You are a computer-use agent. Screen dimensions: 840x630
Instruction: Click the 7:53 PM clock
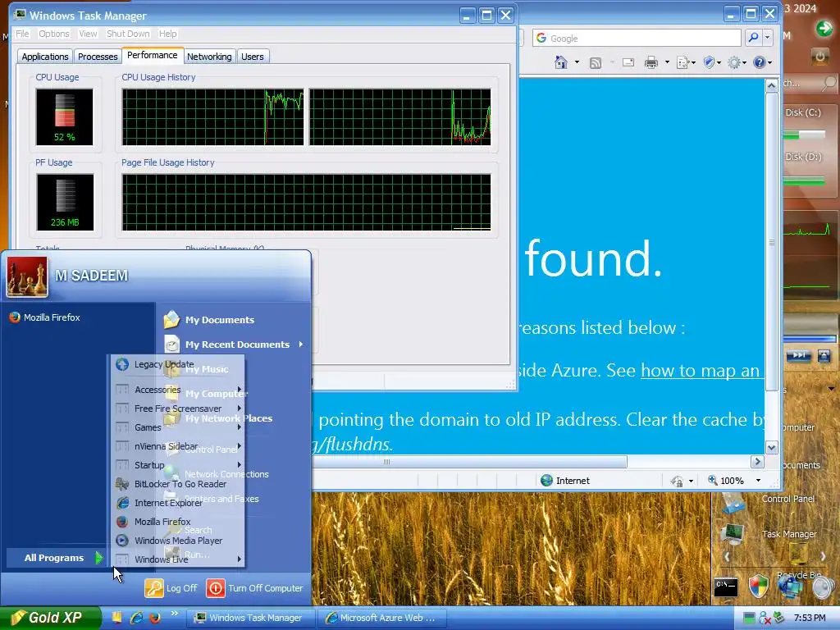click(x=810, y=618)
